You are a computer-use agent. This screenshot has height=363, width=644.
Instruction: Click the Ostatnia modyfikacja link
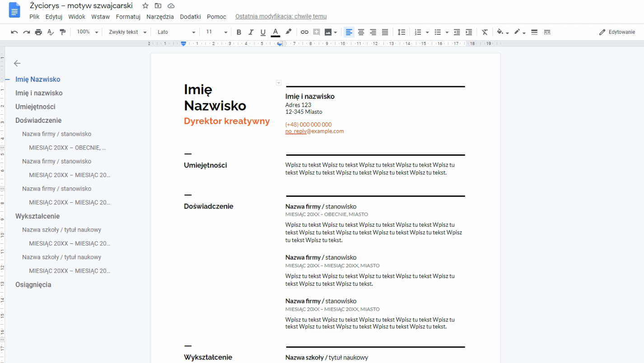pyautogui.click(x=280, y=17)
